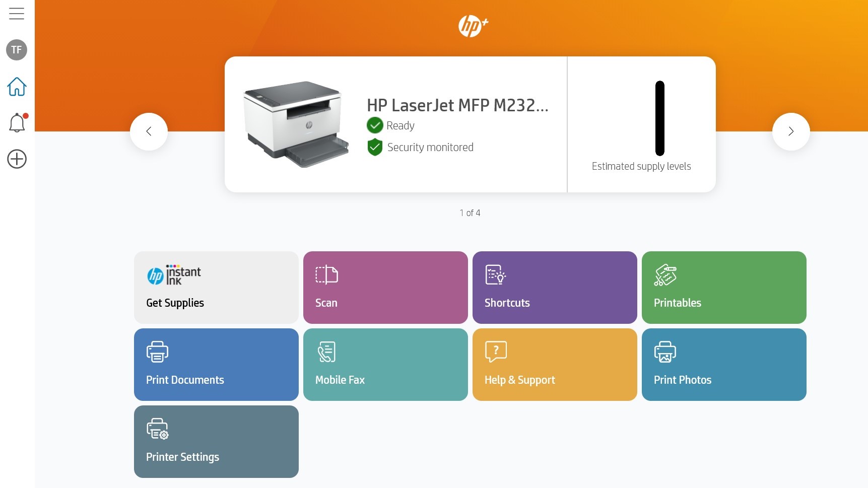This screenshot has width=868, height=488.
Task: Click the HP Instant Ink logo
Action: pyautogui.click(x=174, y=275)
